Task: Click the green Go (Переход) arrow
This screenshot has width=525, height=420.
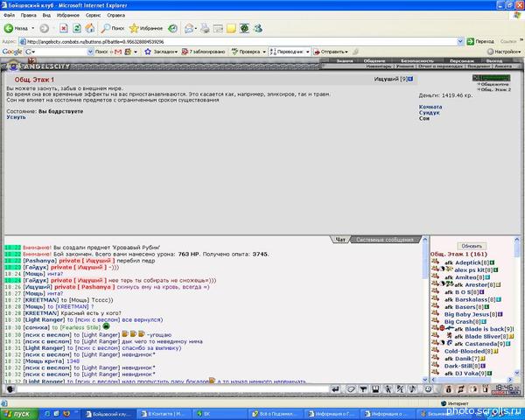Action: click(470, 41)
